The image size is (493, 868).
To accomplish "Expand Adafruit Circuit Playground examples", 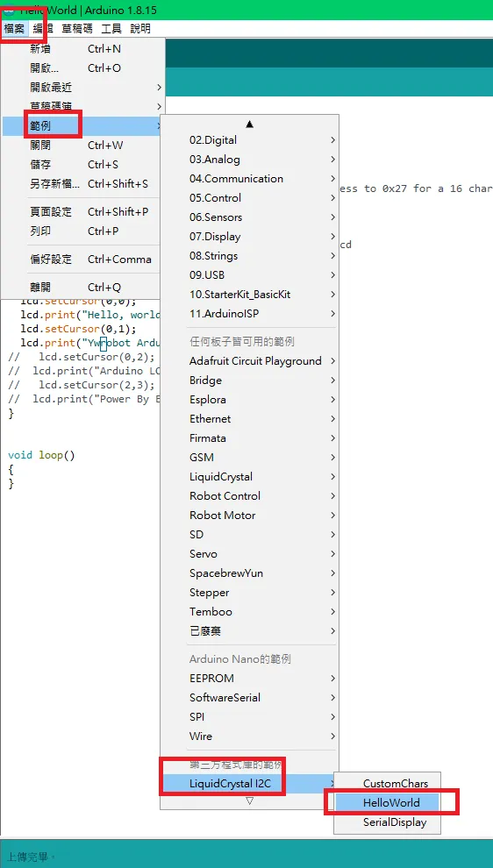I will pos(249,361).
